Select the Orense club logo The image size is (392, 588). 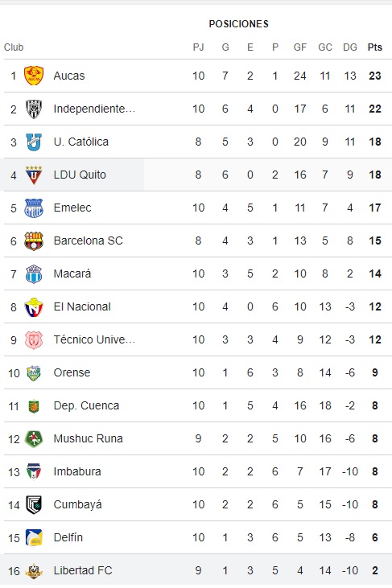[34, 372]
